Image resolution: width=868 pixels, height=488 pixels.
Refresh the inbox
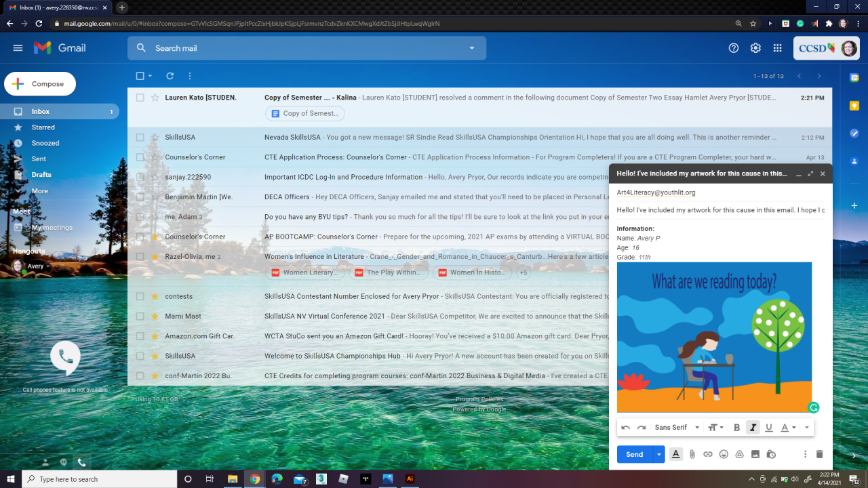170,76
